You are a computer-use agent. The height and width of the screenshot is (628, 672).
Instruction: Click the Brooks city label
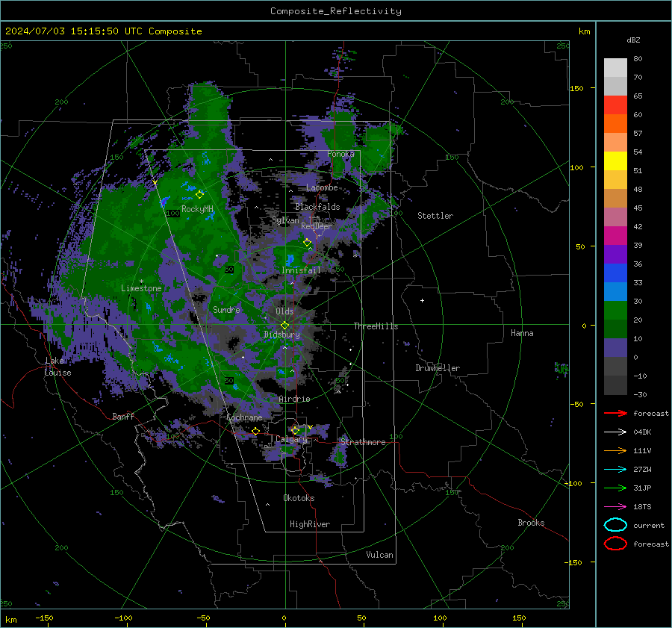click(531, 523)
